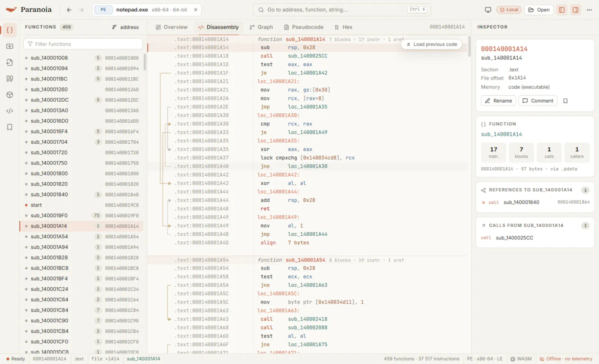Image resolution: width=599 pixels, height=364 pixels.
Task: Toggle the left sidebar panel
Action: (562, 10)
